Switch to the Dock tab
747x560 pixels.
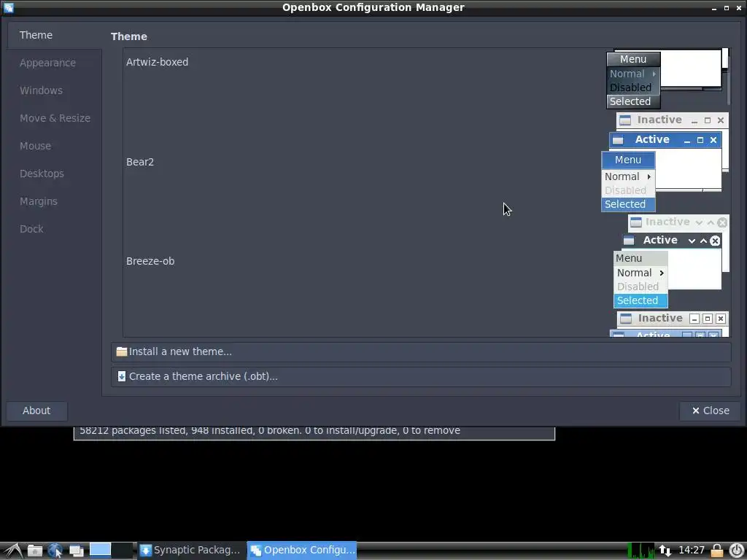(31, 228)
